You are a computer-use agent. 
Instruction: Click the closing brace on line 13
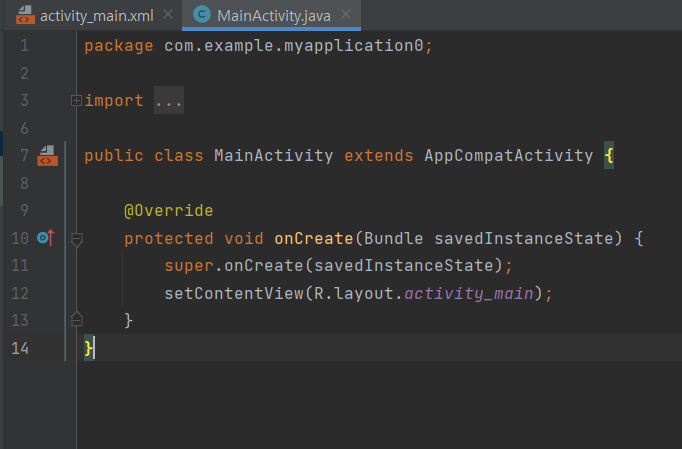128,321
